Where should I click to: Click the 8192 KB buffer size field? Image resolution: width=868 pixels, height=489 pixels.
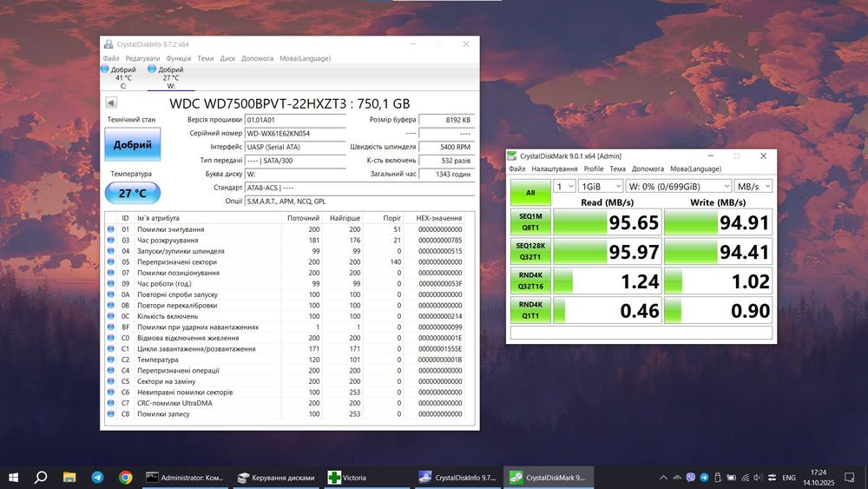pos(446,120)
